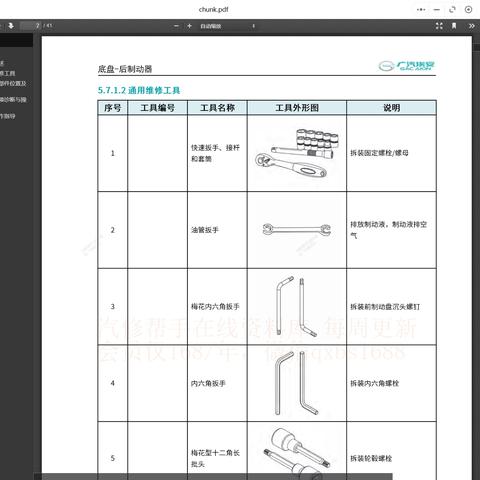480x480 pixels.
Task: Click the torx key wrench image in row 3
Action: coord(296,306)
